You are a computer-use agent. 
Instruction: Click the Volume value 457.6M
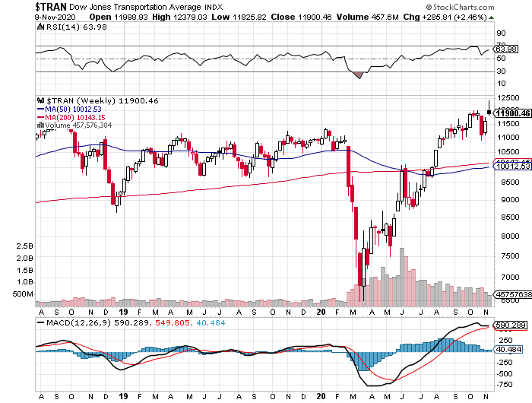coord(385,17)
